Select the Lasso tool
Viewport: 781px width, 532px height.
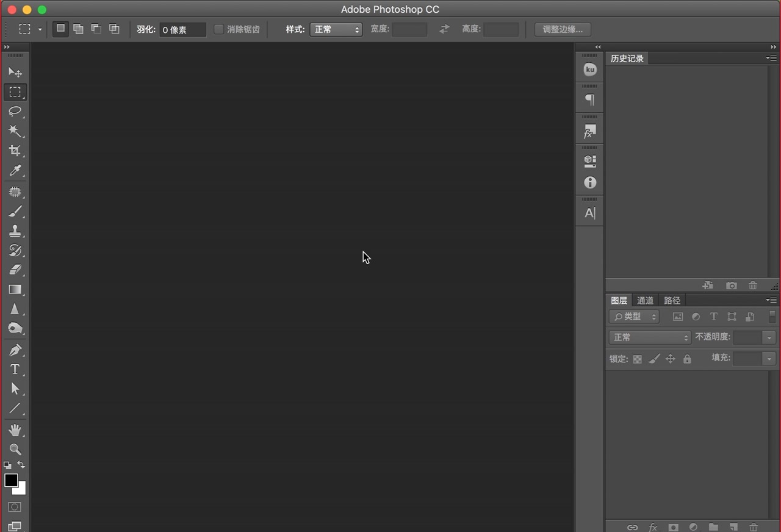pos(15,112)
